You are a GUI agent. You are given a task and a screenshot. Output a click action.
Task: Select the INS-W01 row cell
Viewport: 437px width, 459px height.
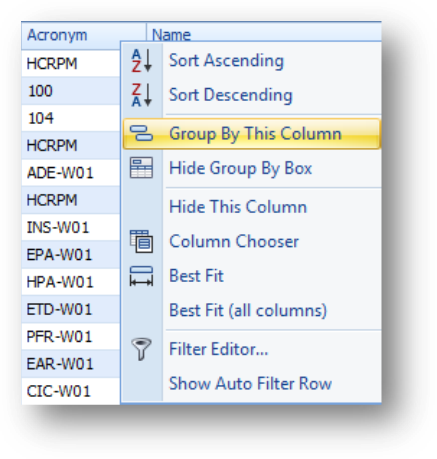(71, 228)
